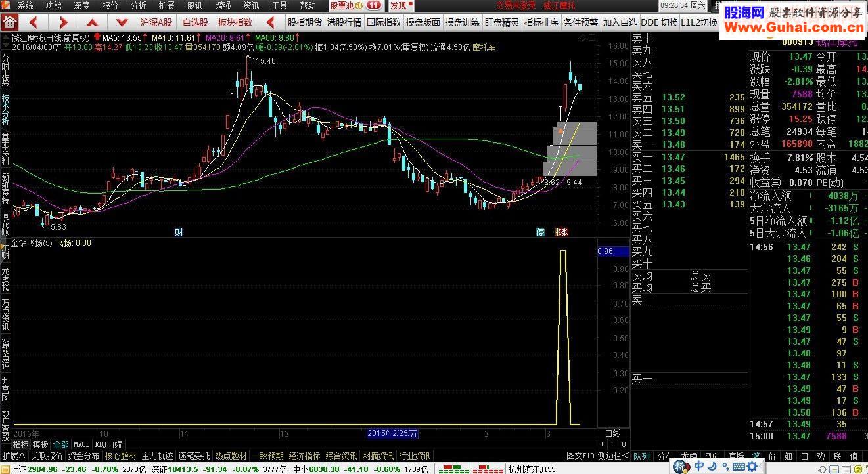Click the 股票池 badge showing 11
This screenshot has width=868, height=474.
pos(374,5)
